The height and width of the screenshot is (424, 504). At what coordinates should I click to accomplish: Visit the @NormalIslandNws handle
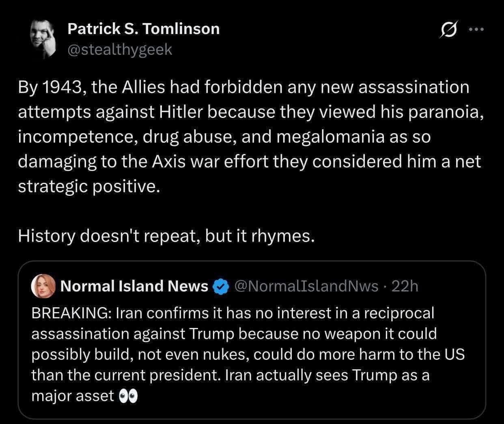306,287
